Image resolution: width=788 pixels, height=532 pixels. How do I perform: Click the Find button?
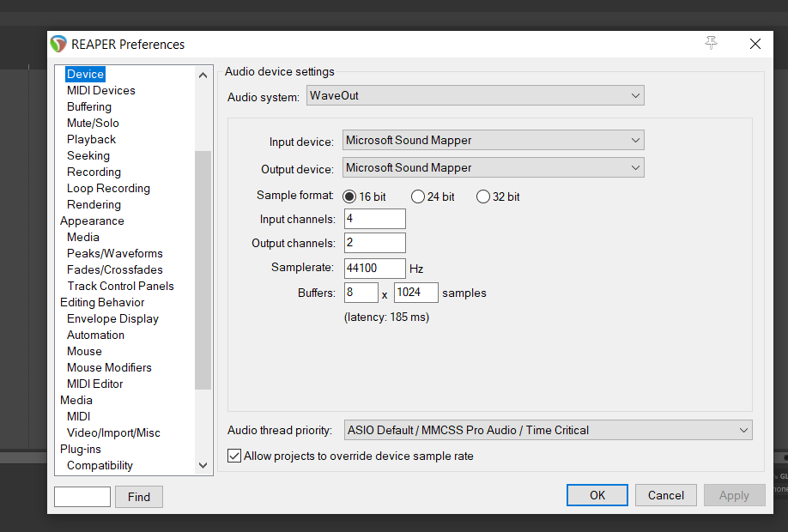point(138,496)
